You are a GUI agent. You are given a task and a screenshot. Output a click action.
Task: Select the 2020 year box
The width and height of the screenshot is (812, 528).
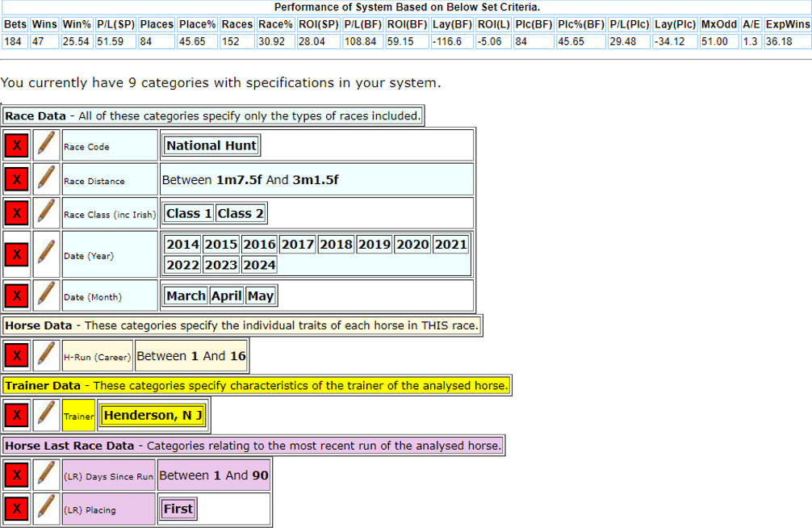412,245
